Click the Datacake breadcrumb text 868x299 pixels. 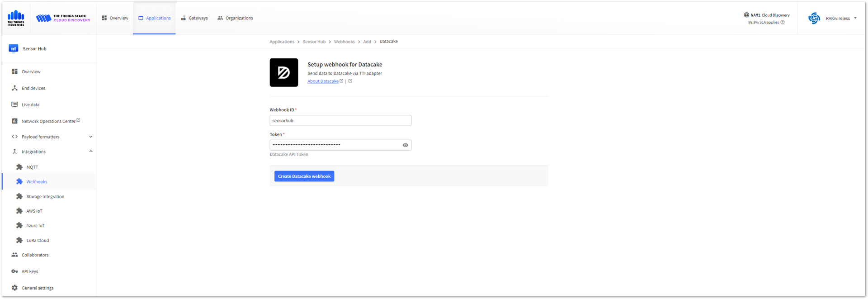pos(389,42)
